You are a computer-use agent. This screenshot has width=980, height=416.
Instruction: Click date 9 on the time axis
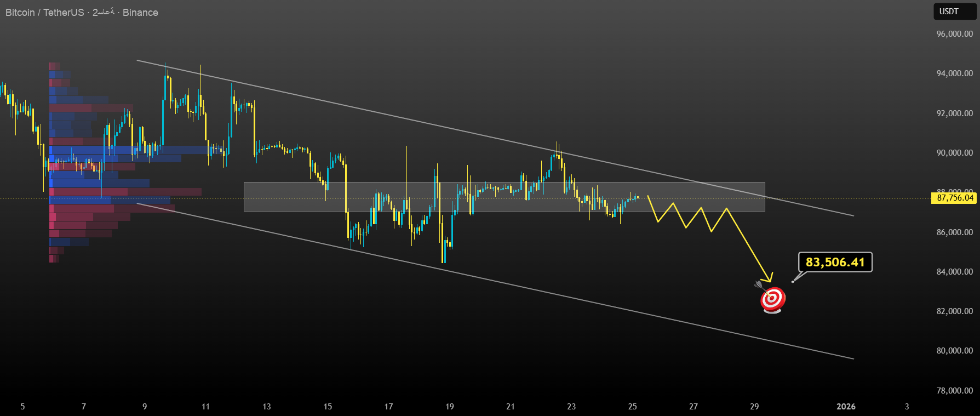[x=145, y=406]
